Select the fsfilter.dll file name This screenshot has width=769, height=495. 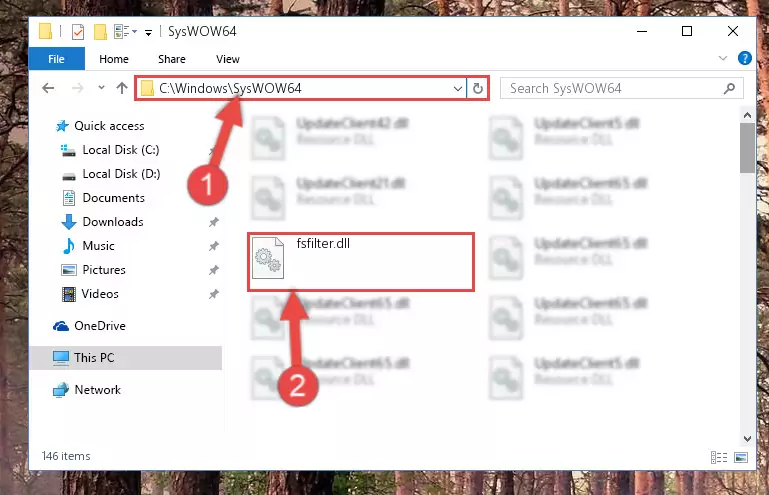coord(323,244)
